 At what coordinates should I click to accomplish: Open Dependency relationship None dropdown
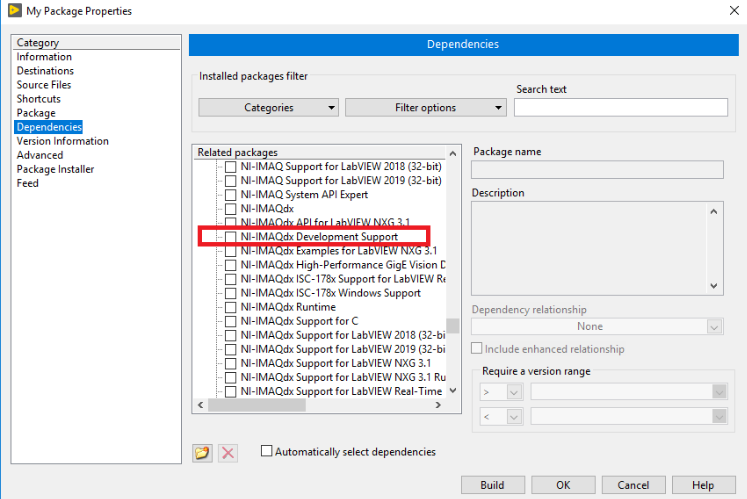point(597,326)
